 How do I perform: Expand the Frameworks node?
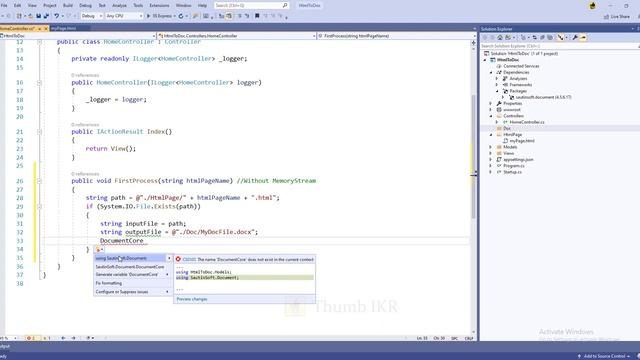[x=497, y=85]
